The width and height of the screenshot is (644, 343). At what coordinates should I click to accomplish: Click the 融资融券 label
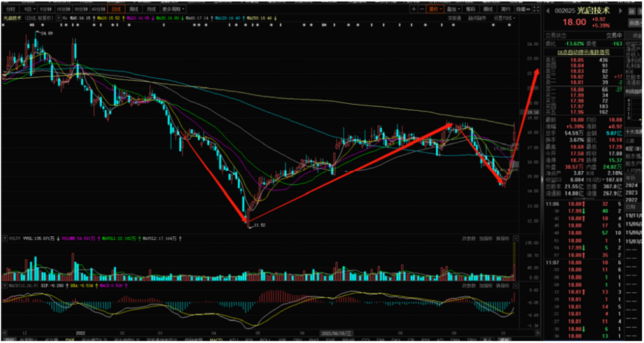click(x=477, y=18)
